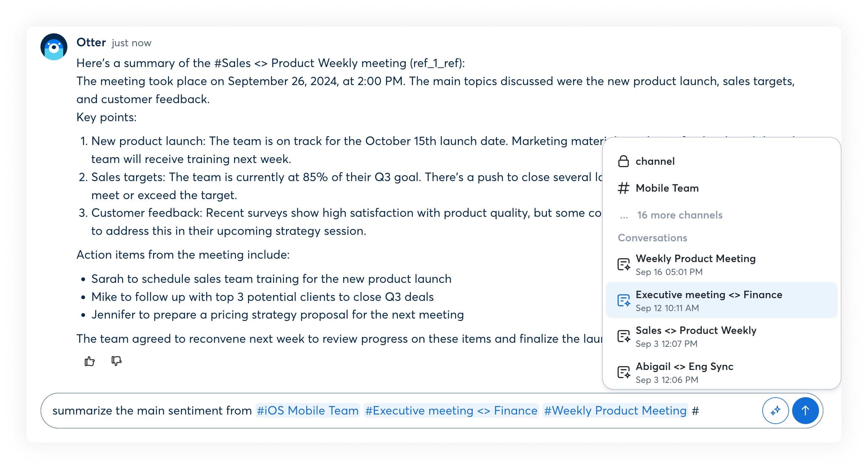Image resolution: width=868 pixels, height=469 pixels.
Task: Click in the chat message input field
Action: click(401, 410)
